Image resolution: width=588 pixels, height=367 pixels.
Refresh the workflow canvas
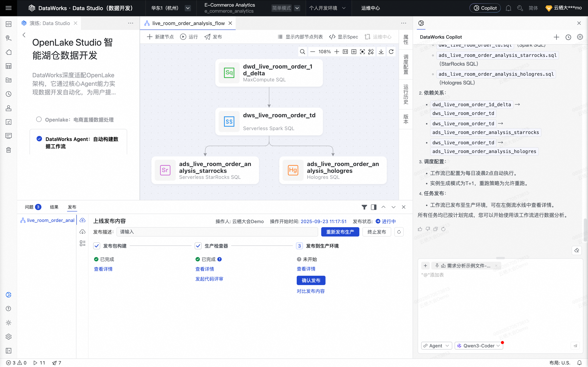[391, 52]
